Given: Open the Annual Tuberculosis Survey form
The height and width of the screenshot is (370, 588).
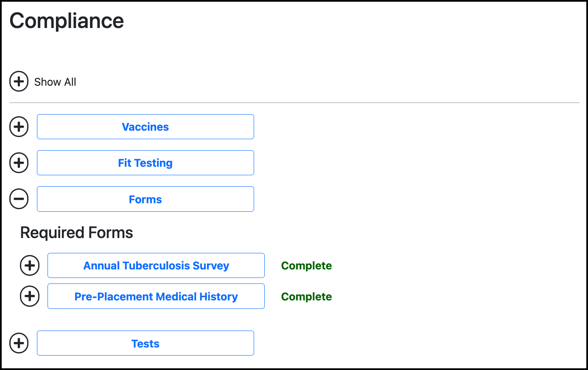Looking at the screenshot, I should tap(156, 265).
